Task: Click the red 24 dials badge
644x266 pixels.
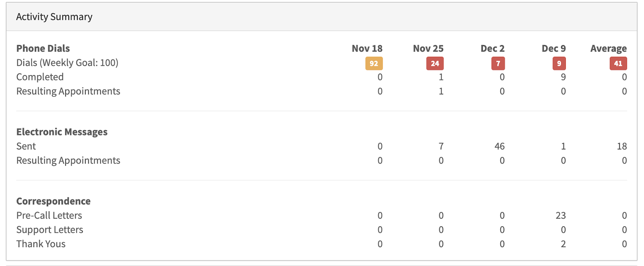Action: point(435,63)
